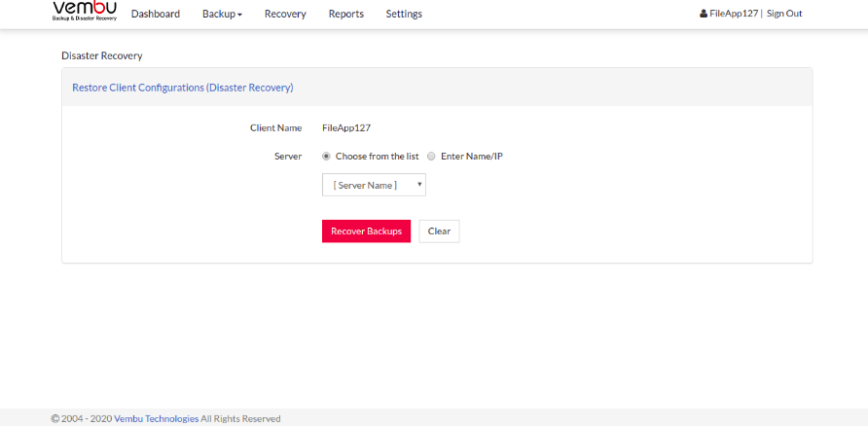Screen dimensions: 868x426
Task: Click the Client Name value FileApp127
Action: tap(346, 128)
